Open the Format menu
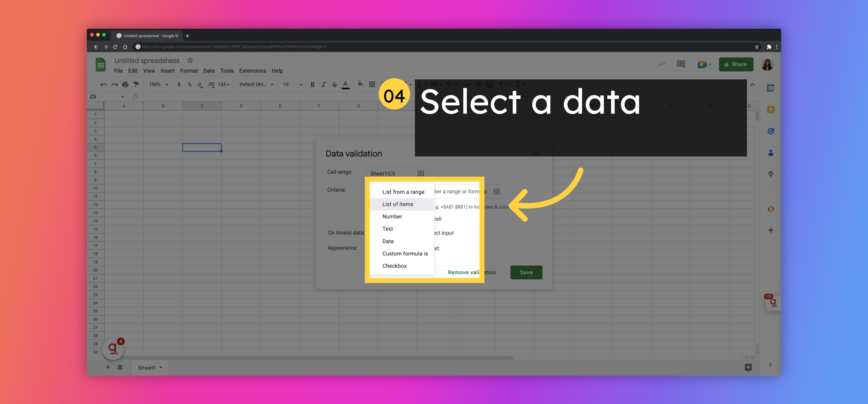Image resolution: width=868 pixels, height=404 pixels. tap(189, 71)
